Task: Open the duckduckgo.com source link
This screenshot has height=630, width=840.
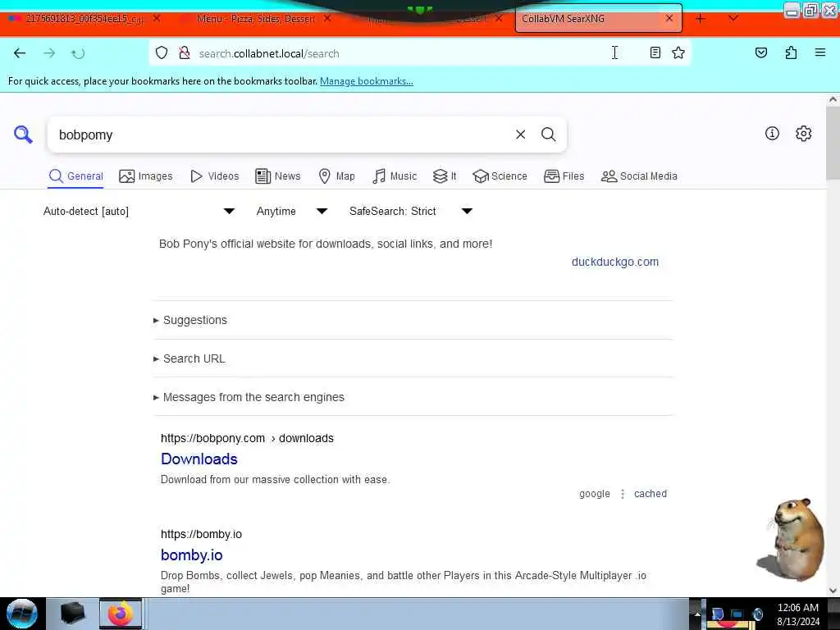Action: (615, 262)
